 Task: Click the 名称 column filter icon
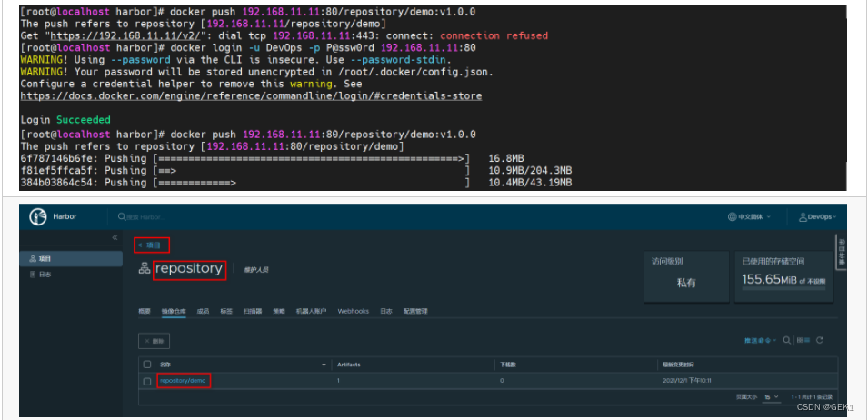click(324, 365)
